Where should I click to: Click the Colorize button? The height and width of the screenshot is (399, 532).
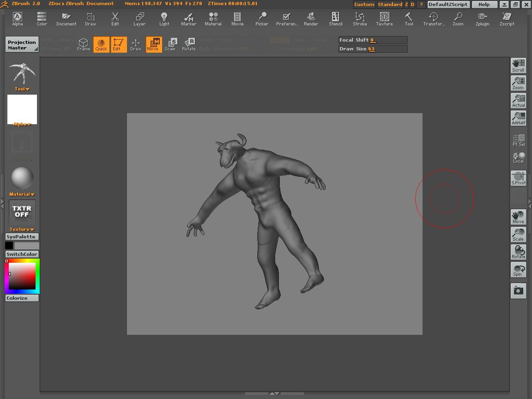(x=22, y=298)
